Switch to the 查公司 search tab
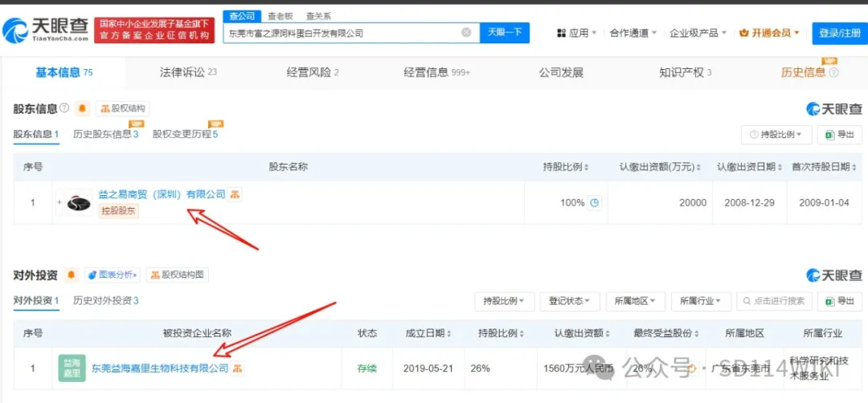The image size is (868, 403). tap(240, 15)
